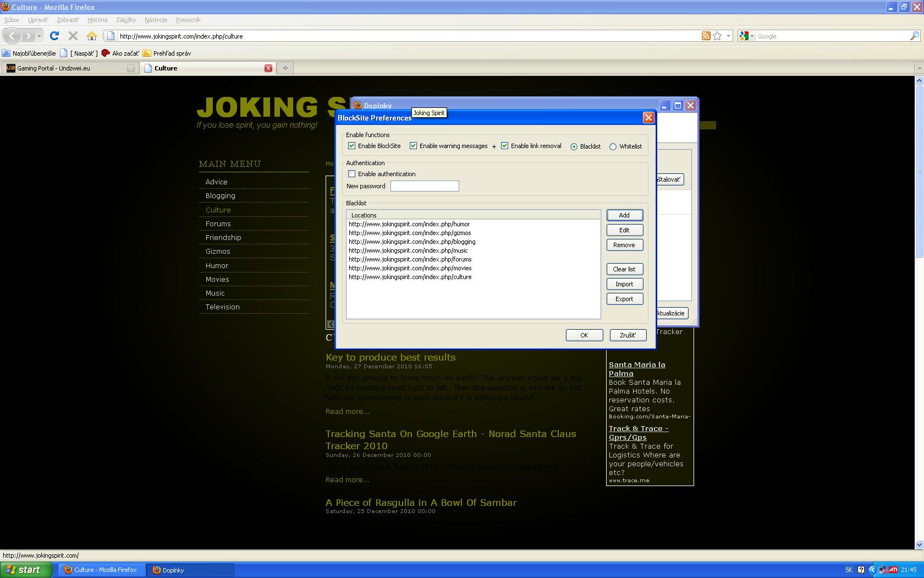
Task: Expand the back/forward history dropdown
Action: pos(39,36)
